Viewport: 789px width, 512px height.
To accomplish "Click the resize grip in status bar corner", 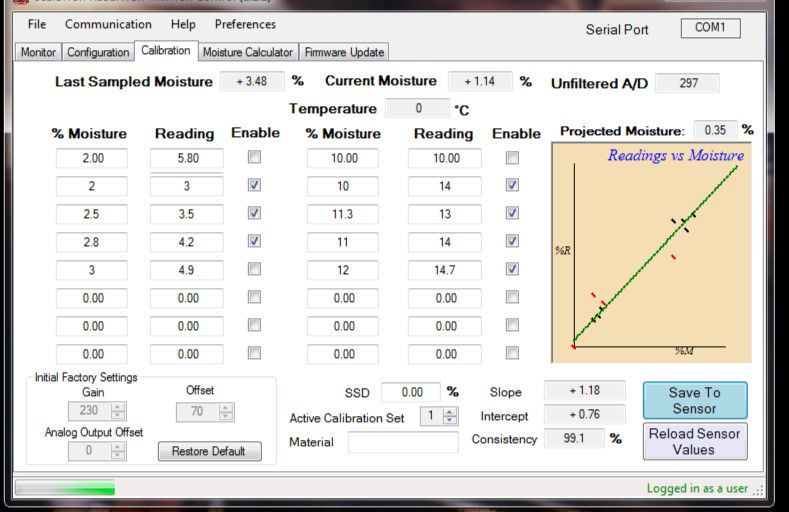I will 758,490.
